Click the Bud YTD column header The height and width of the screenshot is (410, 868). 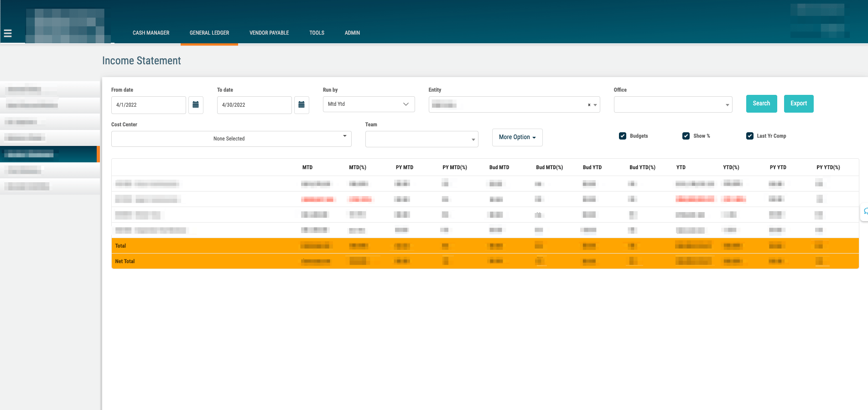click(x=592, y=167)
